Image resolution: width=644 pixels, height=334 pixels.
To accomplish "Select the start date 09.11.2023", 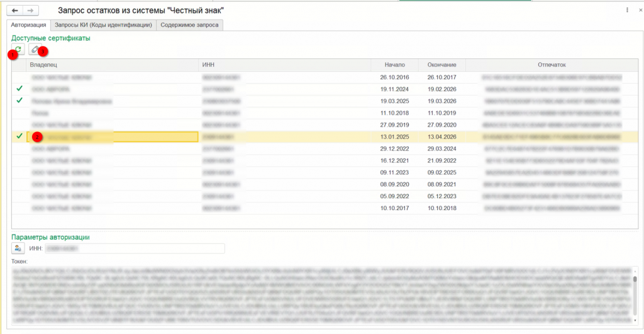I will (395, 172).
